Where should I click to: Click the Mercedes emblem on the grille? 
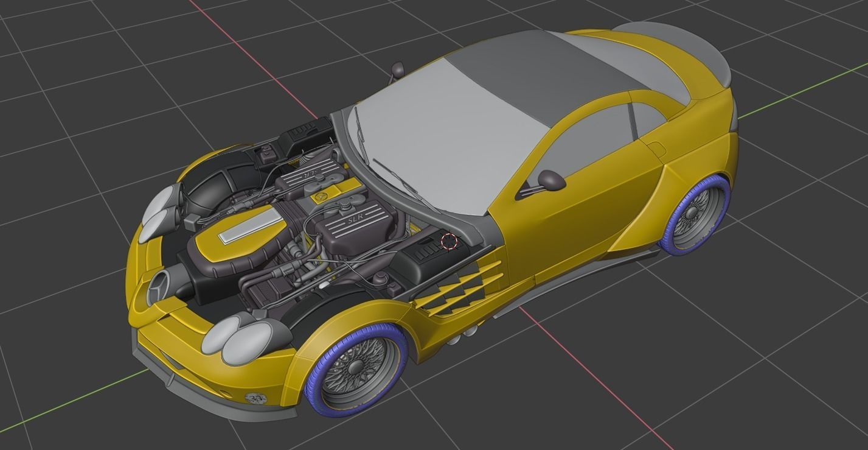pyautogui.click(x=158, y=288)
